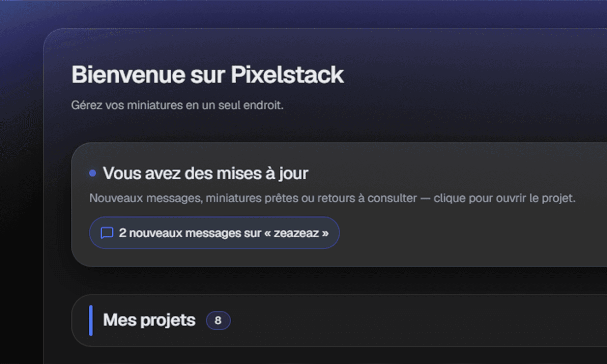607x364 pixels.
Task: Select the blue notification dot near updates heading
Action: pyautogui.click(x=92, y=173)
